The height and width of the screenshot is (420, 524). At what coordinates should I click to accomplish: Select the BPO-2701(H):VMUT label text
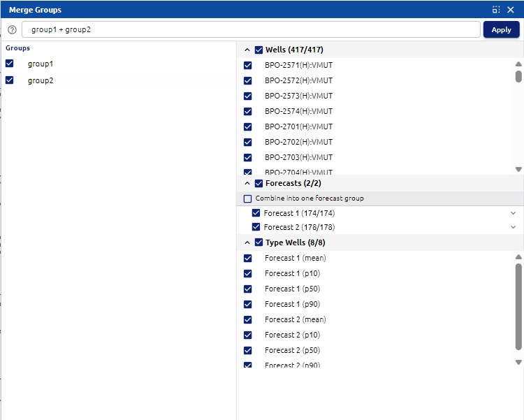click(299, 126)
